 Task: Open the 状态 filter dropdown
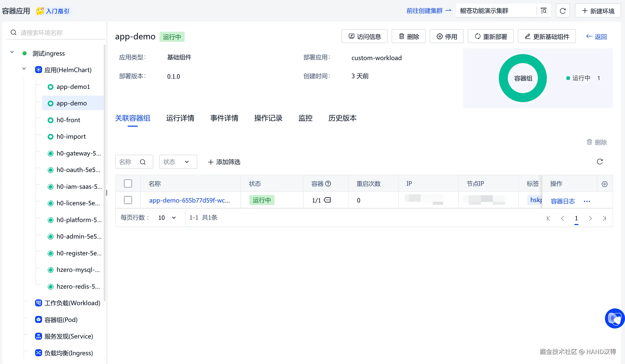click(x=178, y=162)
